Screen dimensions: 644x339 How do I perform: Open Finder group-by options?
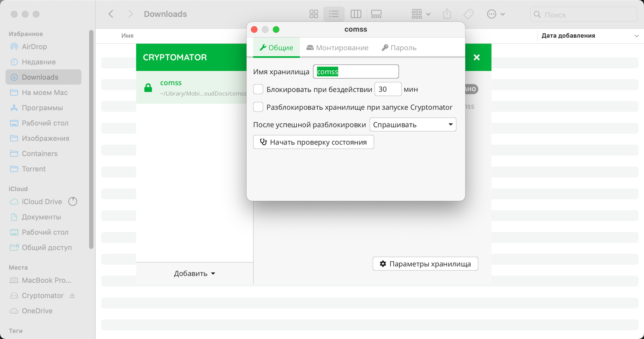(421, 14)
